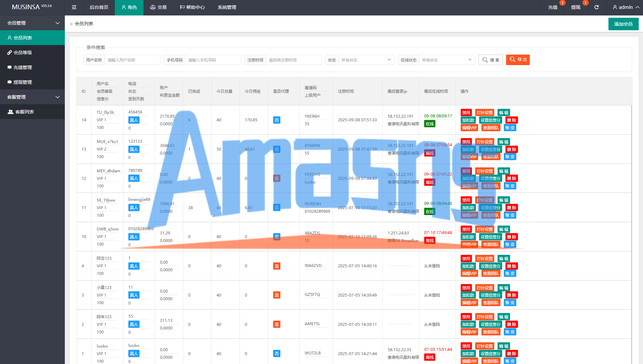Switch to the 交易 top menu
Viewport: 643px width, 364px height.
158,7
